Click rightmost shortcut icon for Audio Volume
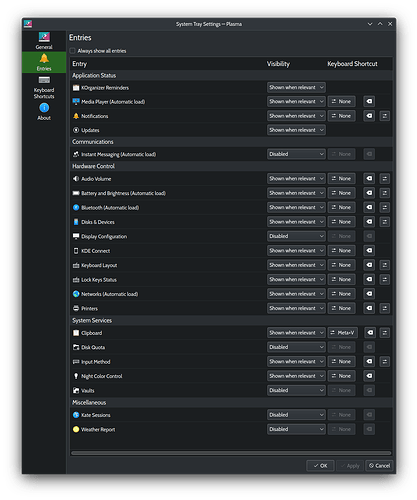 pyautogui.click(x=385, y=179)
